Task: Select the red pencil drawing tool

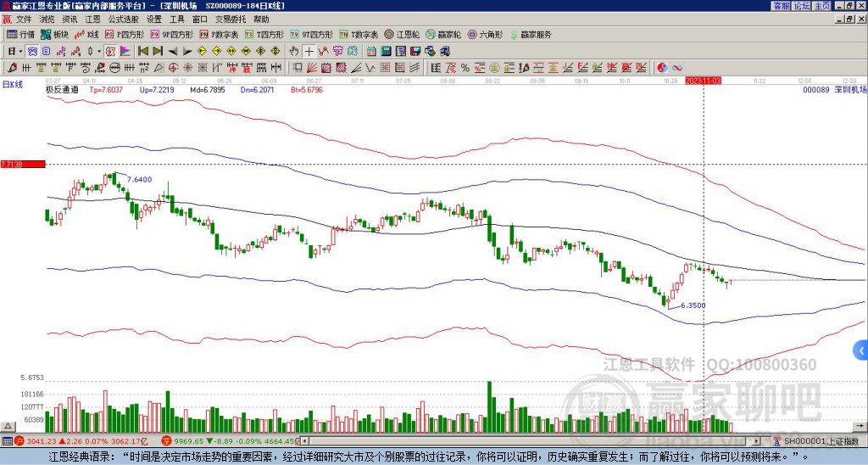Action: [12, 68]
